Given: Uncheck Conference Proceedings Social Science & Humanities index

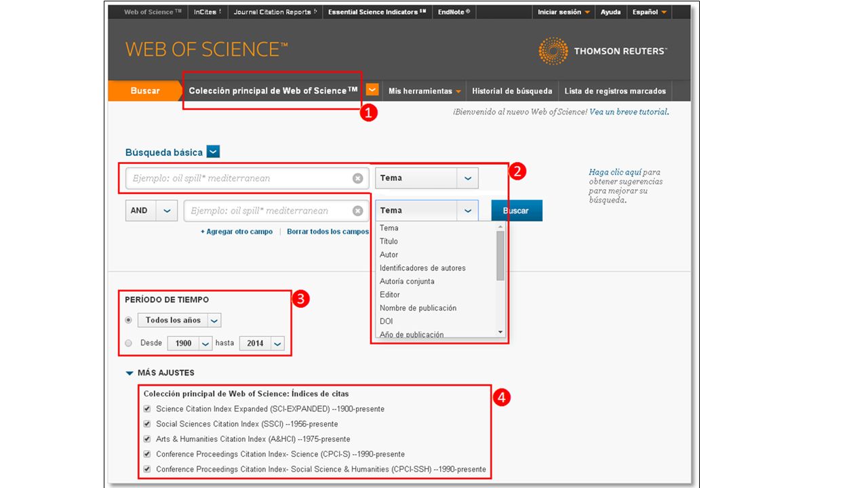Looking at the screenshot, I should (147, 468).
